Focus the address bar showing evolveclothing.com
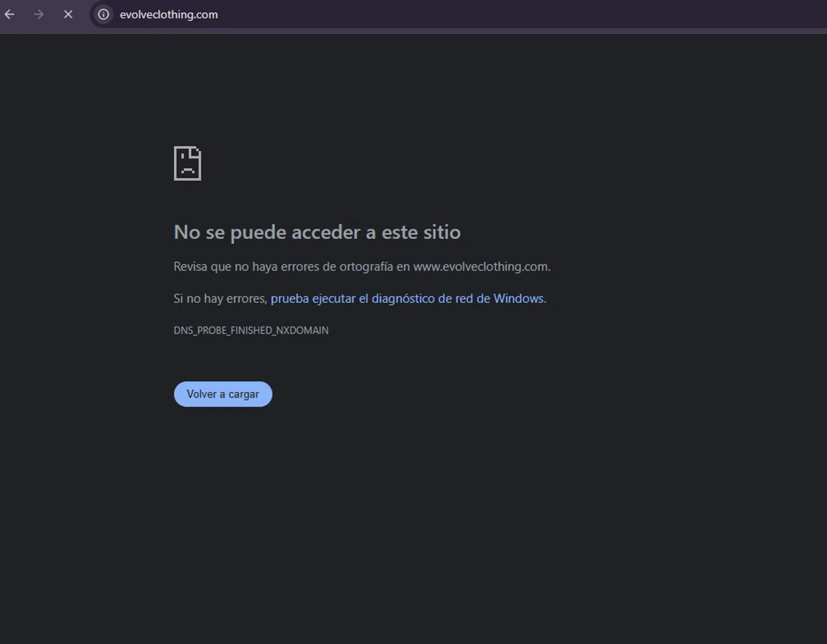 coord(458,14)
